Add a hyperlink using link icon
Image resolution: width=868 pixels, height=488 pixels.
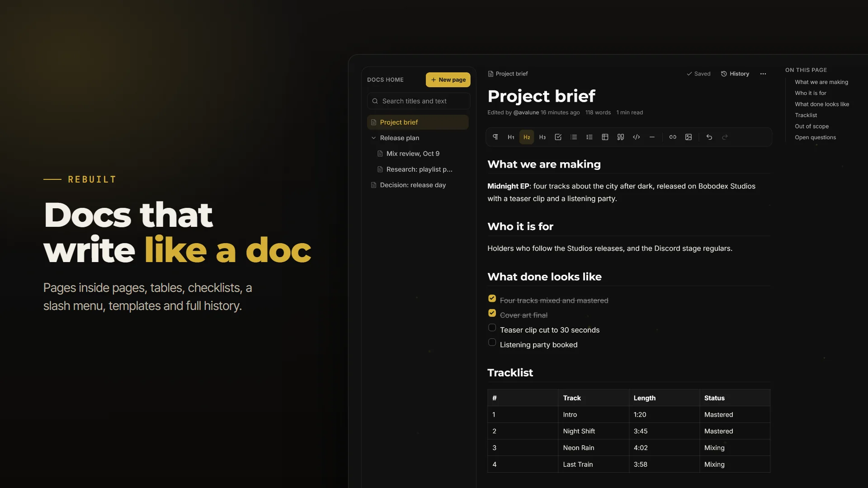673,137
